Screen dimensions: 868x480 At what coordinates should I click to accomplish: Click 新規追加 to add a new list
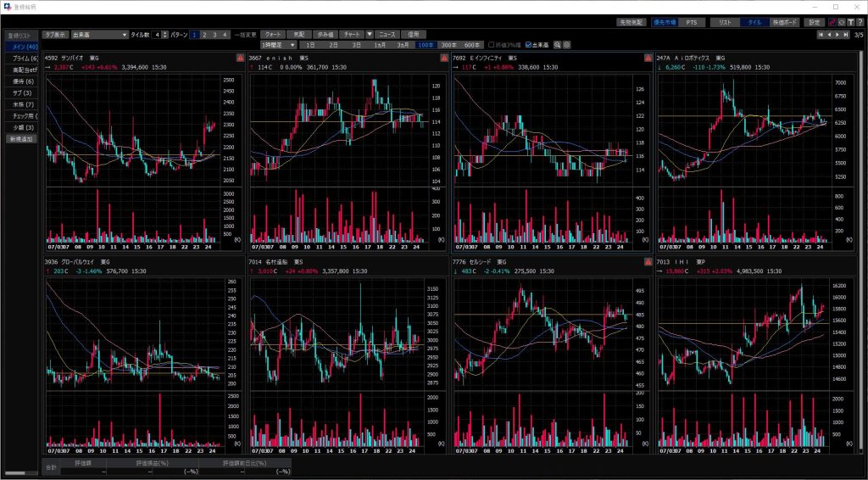pos(21,138)
